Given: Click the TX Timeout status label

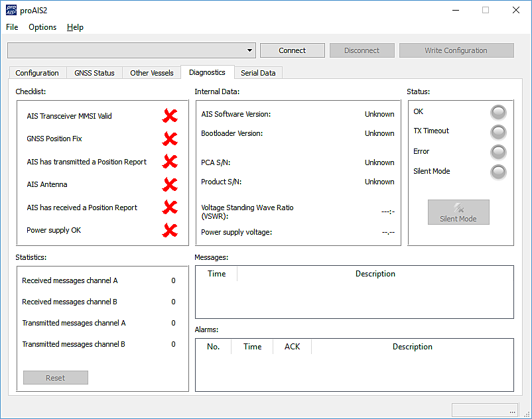Looking at the screenshot, I should click(x=431, y=131).
